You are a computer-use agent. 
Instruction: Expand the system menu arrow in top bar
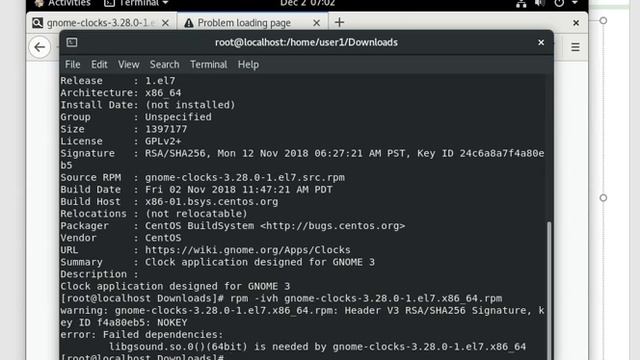[x=574, y=3]
